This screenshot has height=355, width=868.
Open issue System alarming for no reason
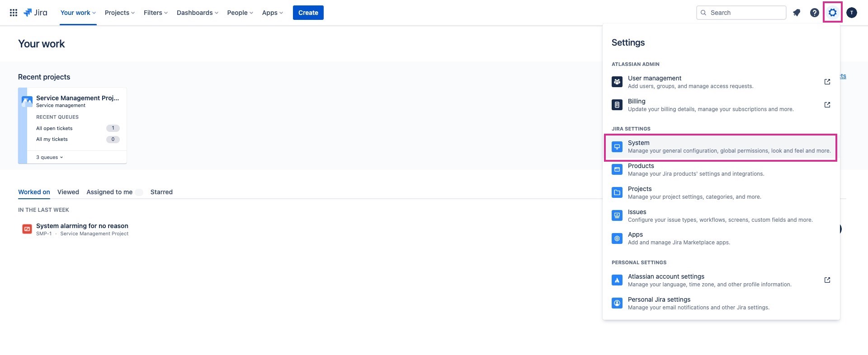[x=82, y=226]
